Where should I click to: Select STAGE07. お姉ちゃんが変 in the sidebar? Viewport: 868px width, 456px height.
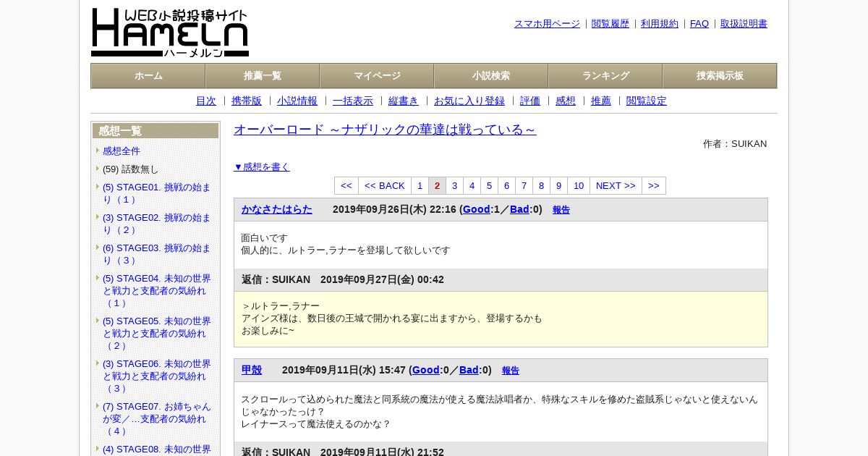point(157,419)
